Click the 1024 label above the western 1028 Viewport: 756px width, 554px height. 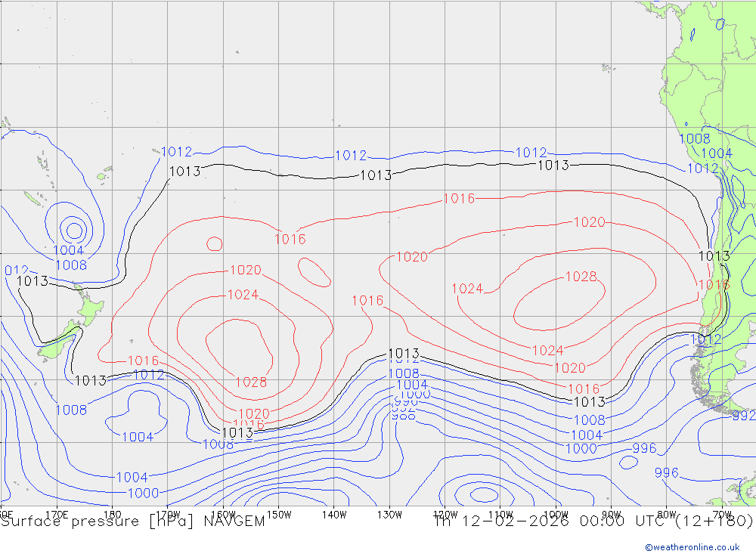pos(243,294)
